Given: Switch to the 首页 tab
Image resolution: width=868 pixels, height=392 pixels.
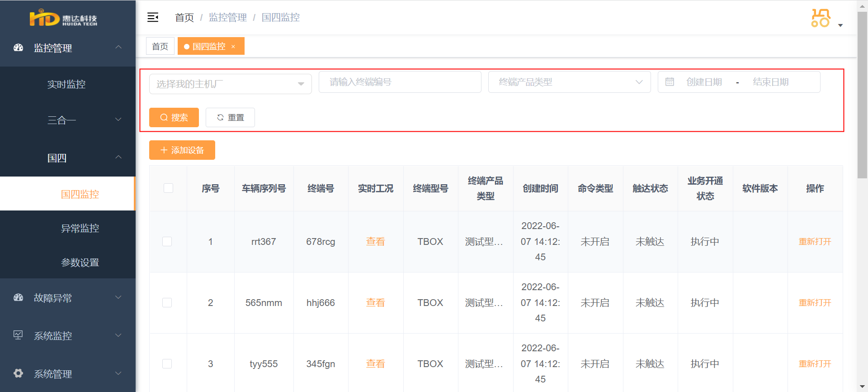Looking at the screenshot, I should [x=160, y=46].
